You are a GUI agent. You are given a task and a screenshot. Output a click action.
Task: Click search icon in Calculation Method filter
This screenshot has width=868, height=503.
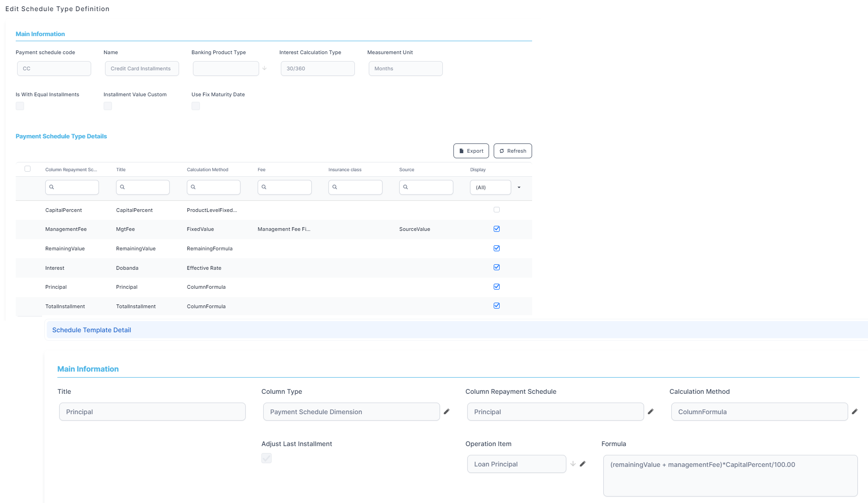(193, 187)
